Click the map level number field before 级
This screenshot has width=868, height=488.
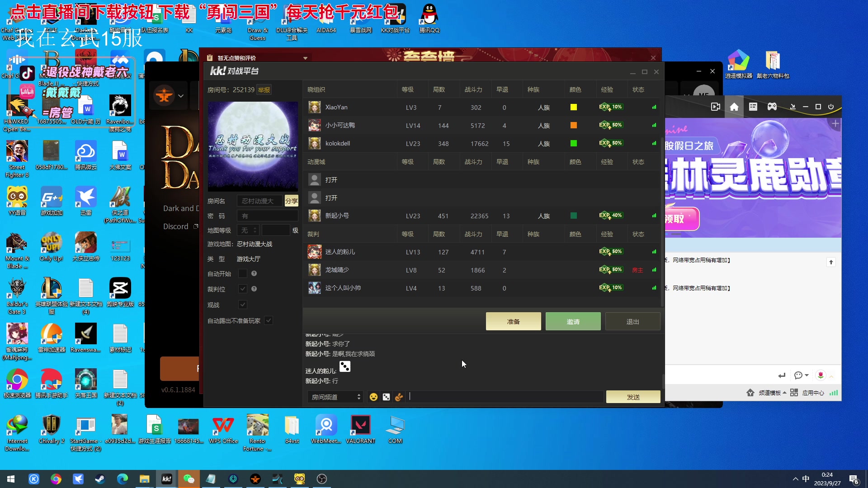point(276,230)
